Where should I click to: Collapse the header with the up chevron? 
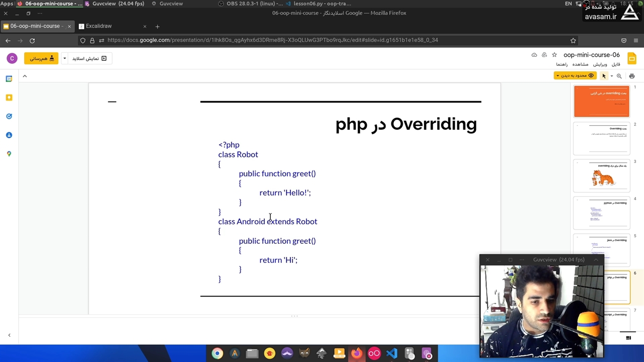click(25, 76)
